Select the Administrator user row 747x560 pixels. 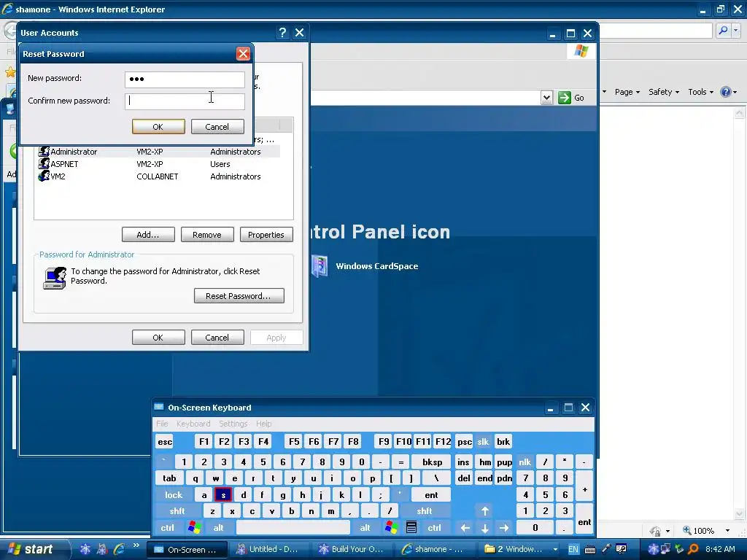click(158, 152)
